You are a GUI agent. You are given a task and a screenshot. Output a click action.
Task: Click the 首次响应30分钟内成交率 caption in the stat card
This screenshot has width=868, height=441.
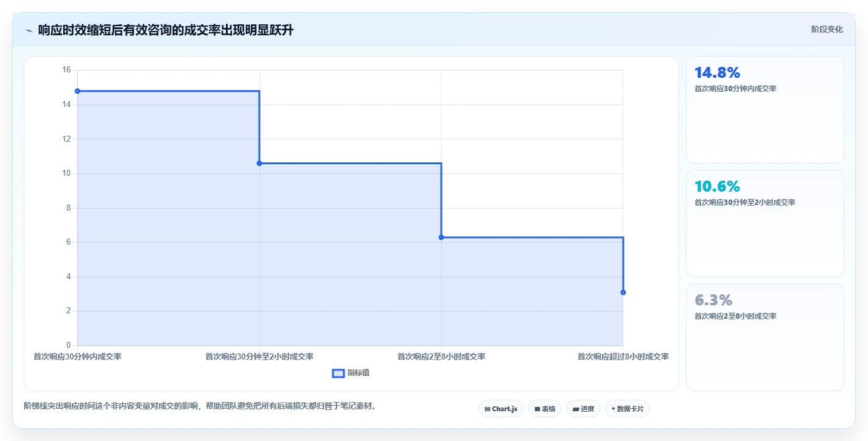735,89
